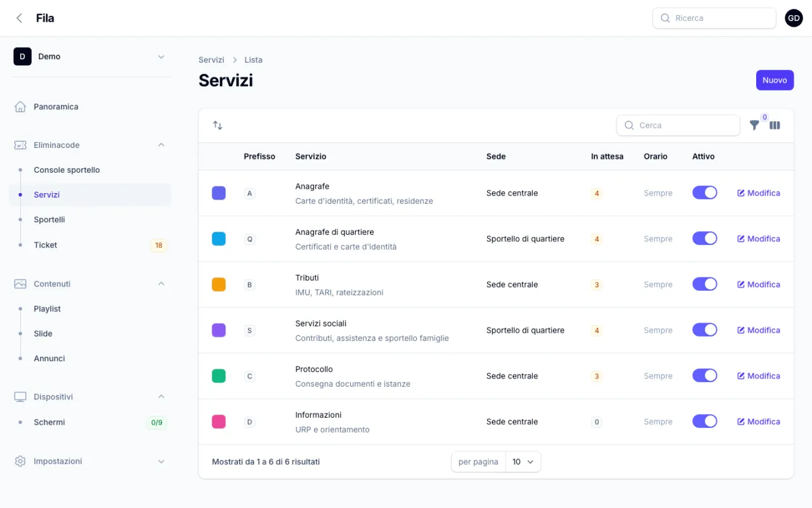Open Schermi in sidebar

pos(90,422)
